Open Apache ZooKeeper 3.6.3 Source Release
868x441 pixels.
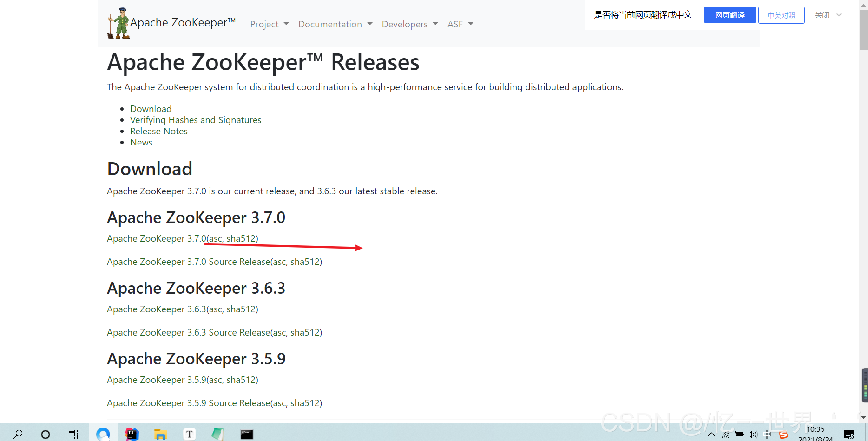point(188,332)
